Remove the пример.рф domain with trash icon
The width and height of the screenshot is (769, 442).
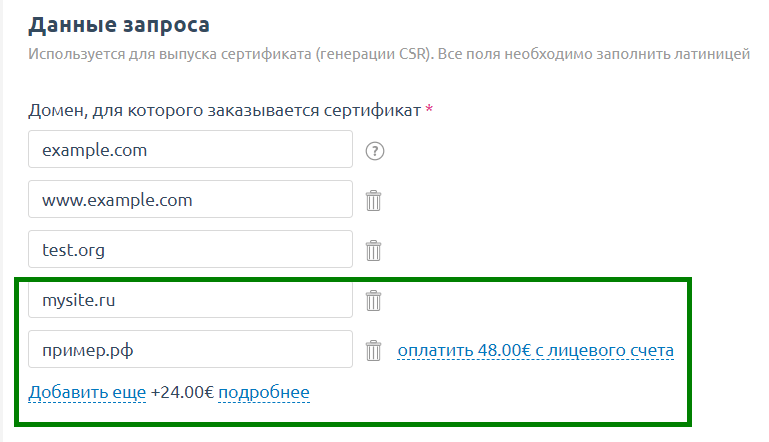(373, 351)
